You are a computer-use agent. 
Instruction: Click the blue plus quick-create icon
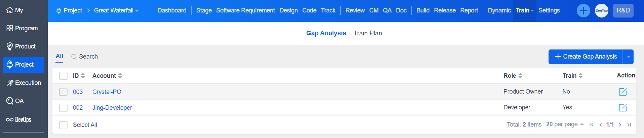583,11
